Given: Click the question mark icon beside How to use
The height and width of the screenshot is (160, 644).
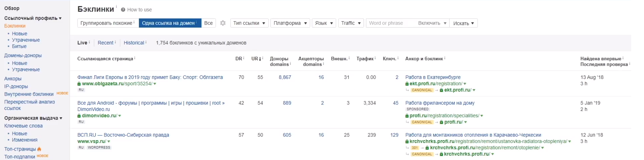Looking at the screenshot, I should click(x=123, y=10).
